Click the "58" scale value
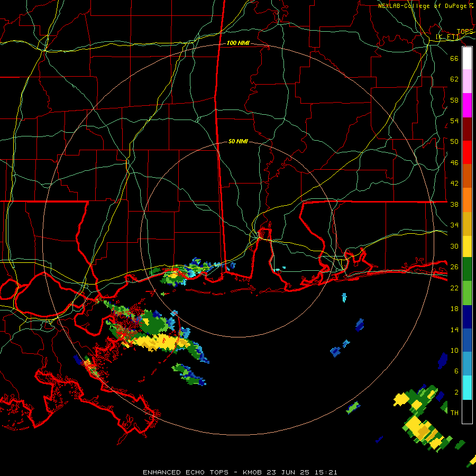 pos(454,100)
